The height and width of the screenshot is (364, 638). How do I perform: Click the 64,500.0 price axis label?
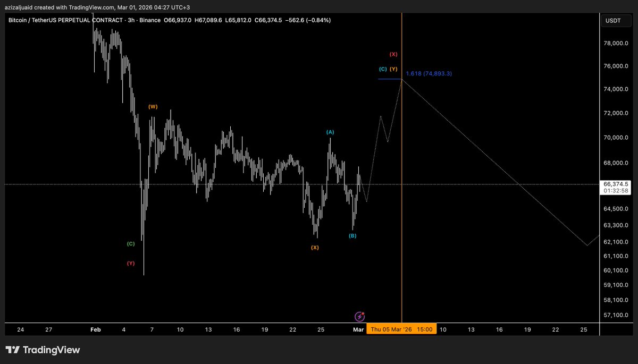point(617,209)
